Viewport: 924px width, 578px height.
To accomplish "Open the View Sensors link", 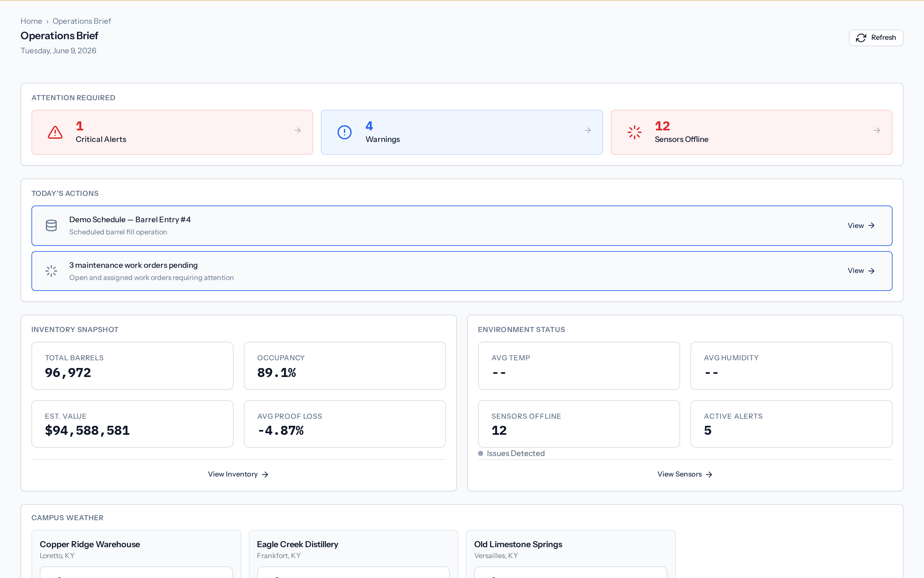I will click(685, 474).
